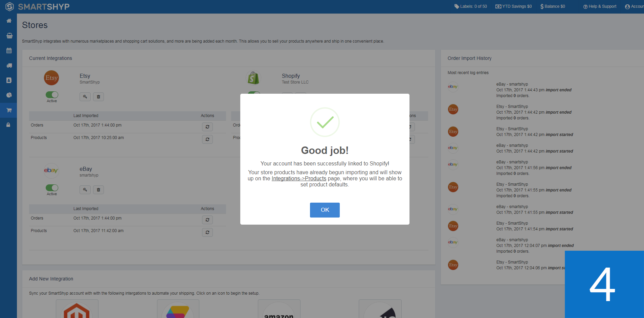644x318 pixels.
Task: Click the Etsy trash delete button
Action: coord(98,97)
